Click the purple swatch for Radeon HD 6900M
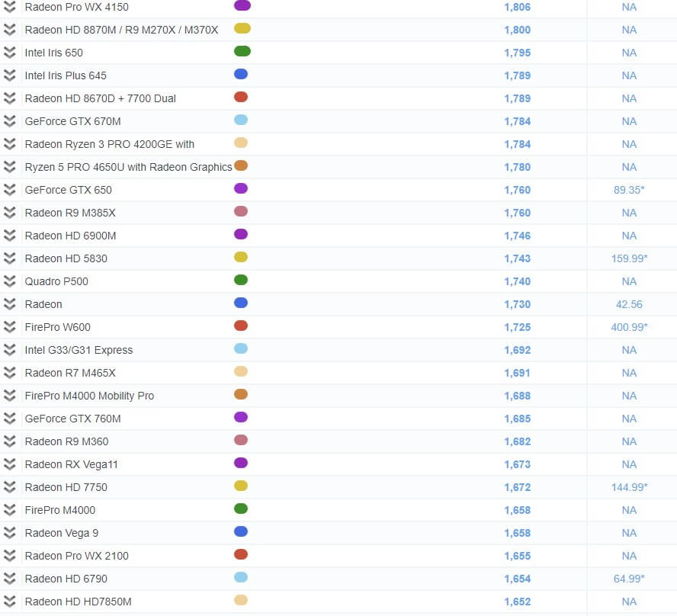Screen dimensions: 677x616 241,234
